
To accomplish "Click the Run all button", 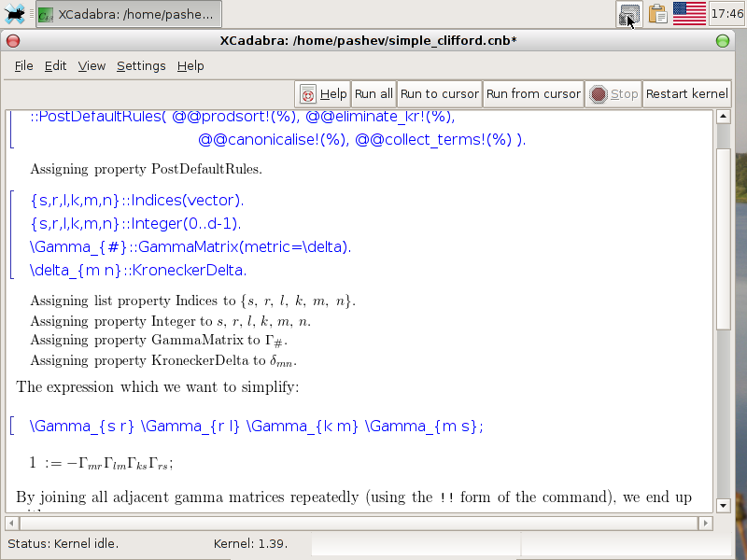I will (373, 94).
